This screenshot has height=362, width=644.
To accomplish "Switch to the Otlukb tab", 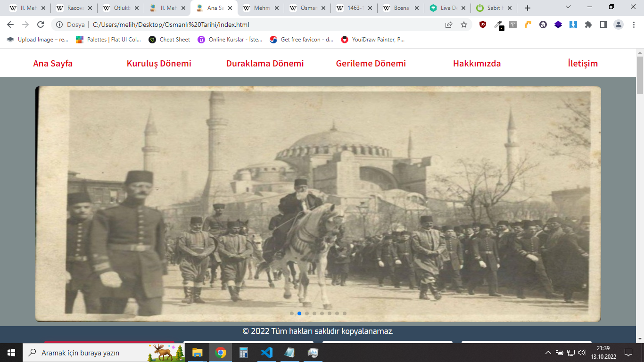I will click(120, 8).
